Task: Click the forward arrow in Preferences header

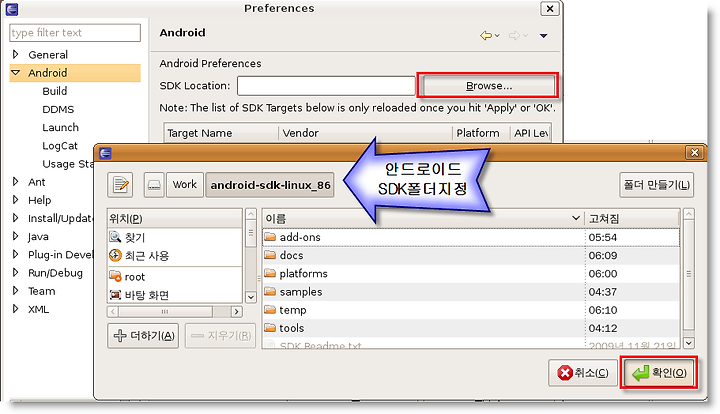Action: click(x=514, y=35)
